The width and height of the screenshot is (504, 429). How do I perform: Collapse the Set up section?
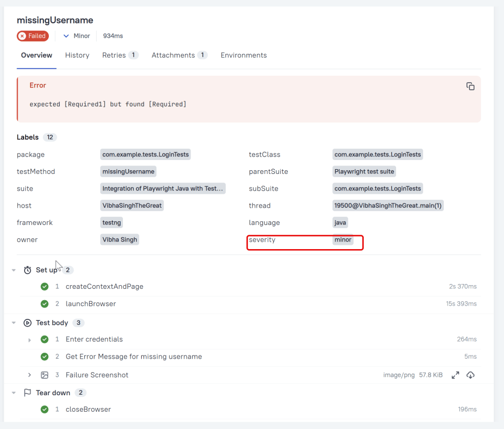click(x=14, y=270)
